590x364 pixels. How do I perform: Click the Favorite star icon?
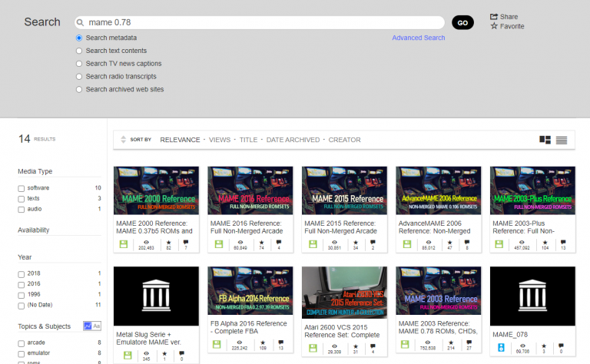coord(494,26)
